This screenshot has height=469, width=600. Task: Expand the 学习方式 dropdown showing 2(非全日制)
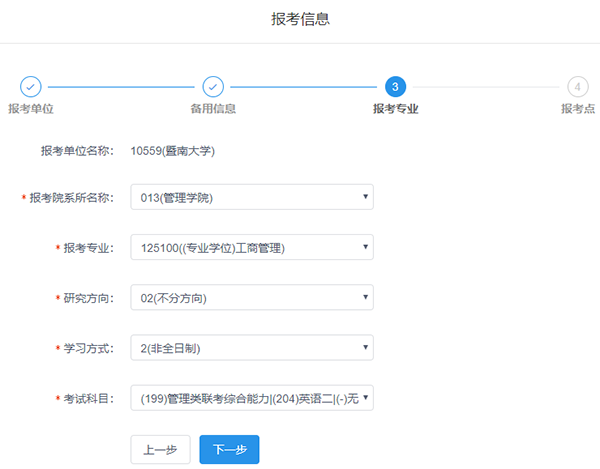251,348
